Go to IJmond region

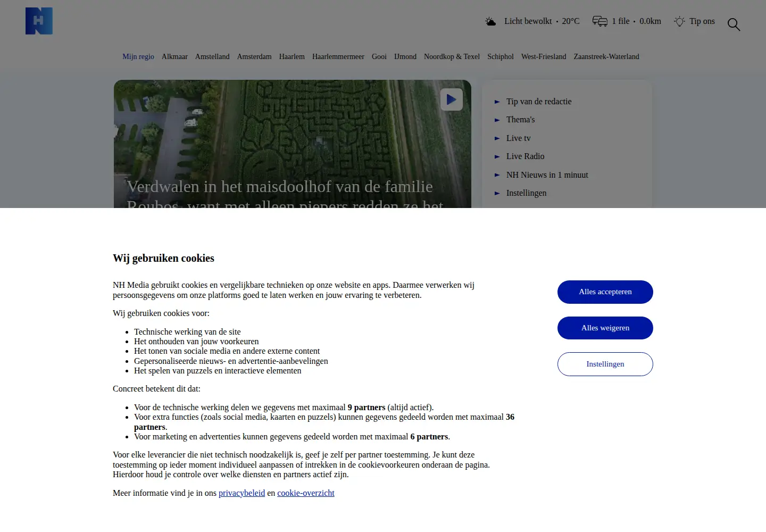(x=405, y=56)
